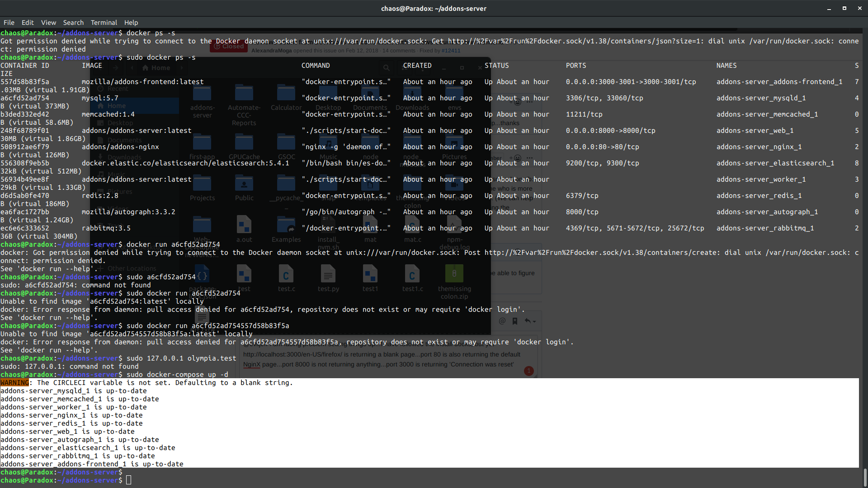Click container name addons-server_addons-frontend_1 in table

click(779, 82)
